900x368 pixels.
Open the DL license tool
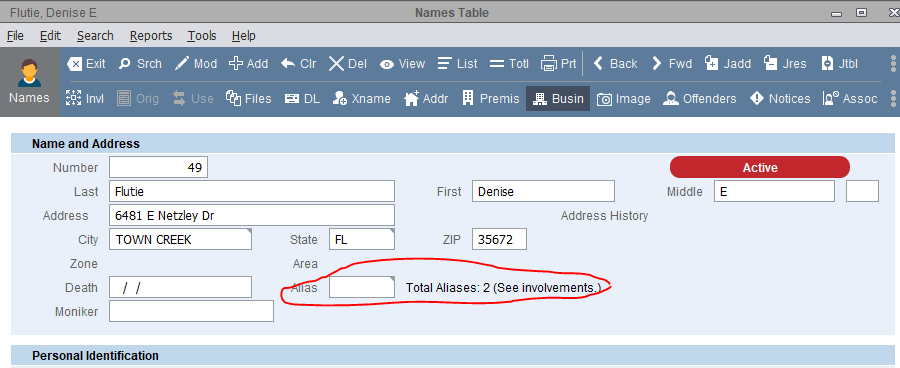pyautogui.click(x=302, y=99)
